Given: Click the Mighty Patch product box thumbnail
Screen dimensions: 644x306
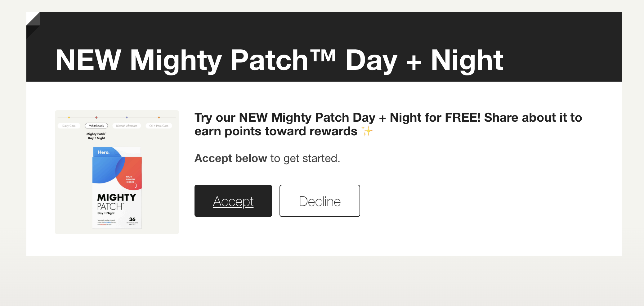Looking at the screenshot, I should pyautogui.click(x=117, y=187).
